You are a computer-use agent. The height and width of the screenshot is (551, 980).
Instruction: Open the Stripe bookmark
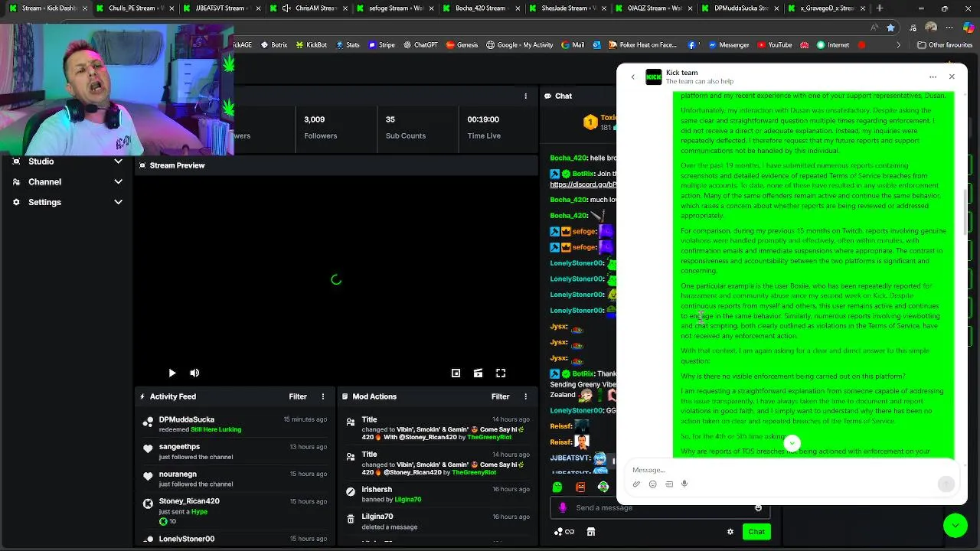coord(381,45)
